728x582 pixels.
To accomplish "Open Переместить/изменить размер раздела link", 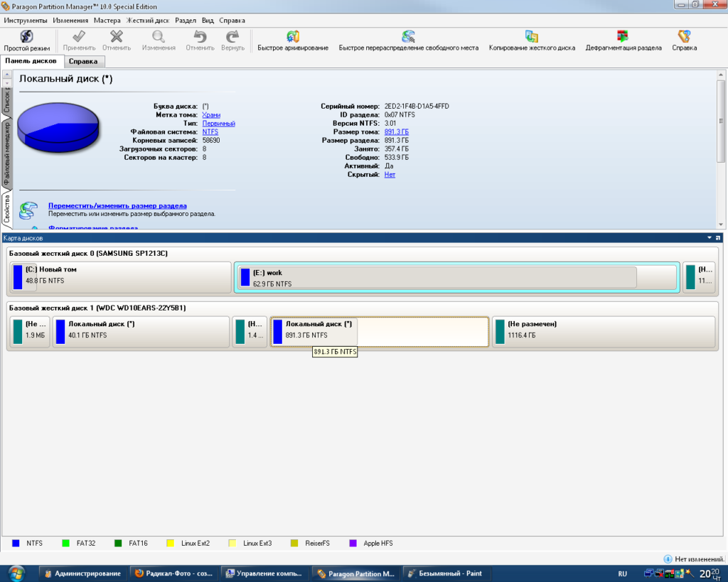I will [117, 205].
